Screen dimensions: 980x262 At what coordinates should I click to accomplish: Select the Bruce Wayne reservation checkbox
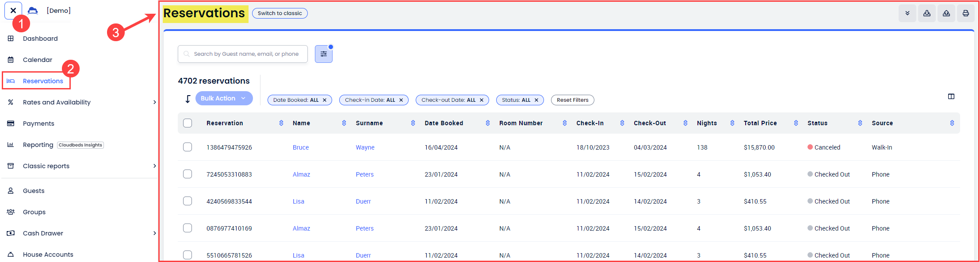(x=188, y=147)
